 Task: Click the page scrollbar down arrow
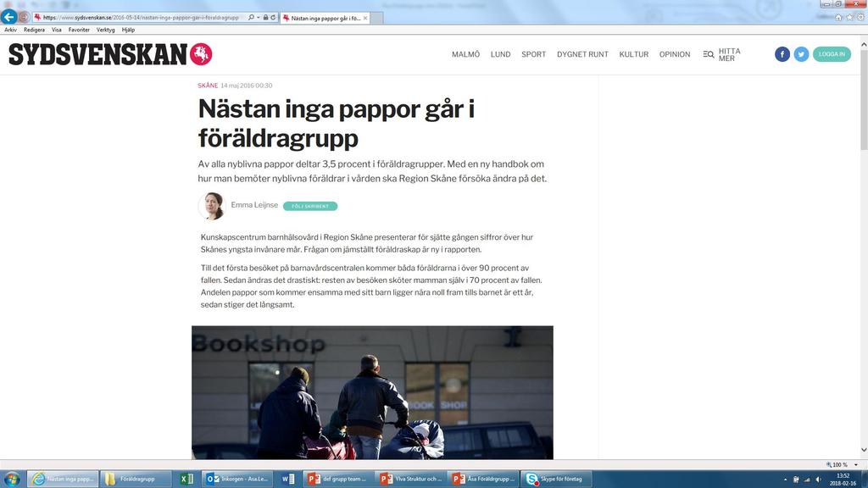pos(863,450)
